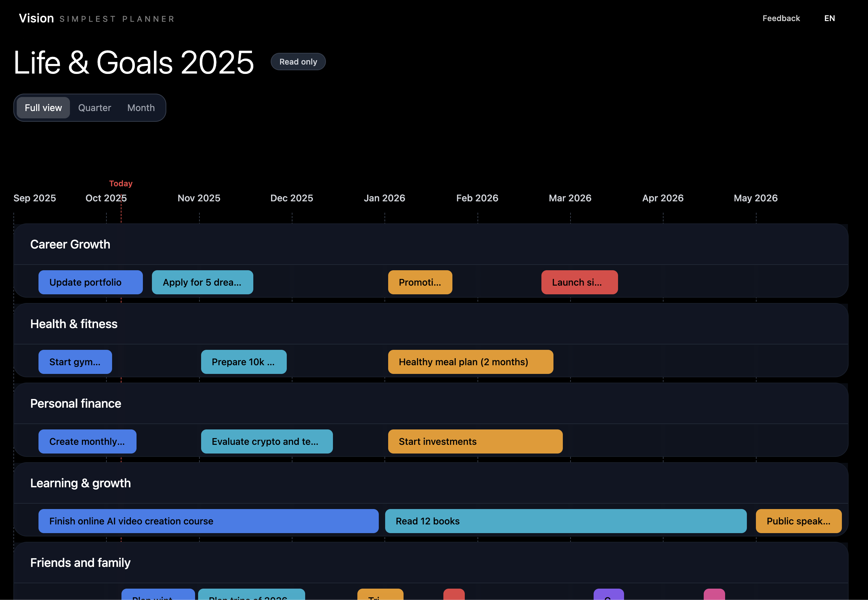Screen dimensions: 868x600
Task: Open the Apply for 5 drea... task
Action: pyautogui.click(x=202, y=282)
